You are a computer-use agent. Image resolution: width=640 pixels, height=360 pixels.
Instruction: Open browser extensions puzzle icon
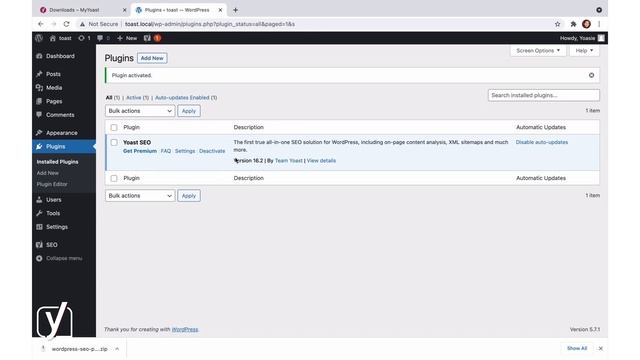573,24
